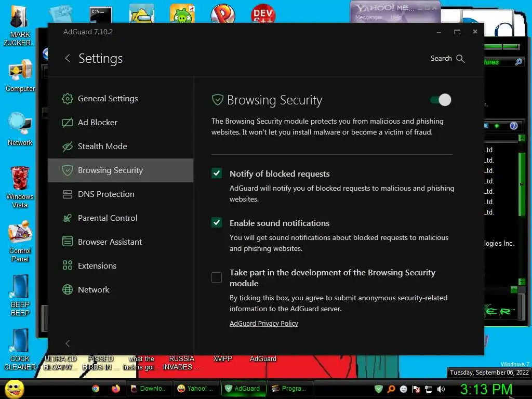Screen dimensions: 532x399
Task: Uncheck Enable sound notifications
Action: 217,222
